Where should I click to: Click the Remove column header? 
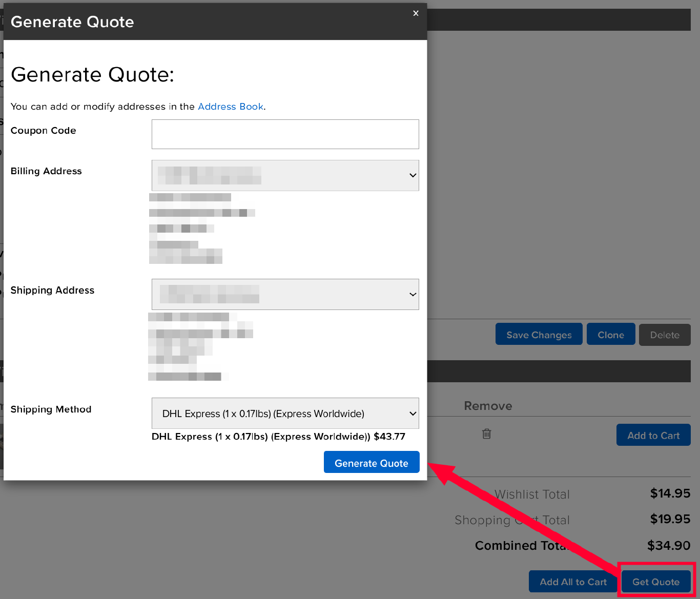coord(487,405)
